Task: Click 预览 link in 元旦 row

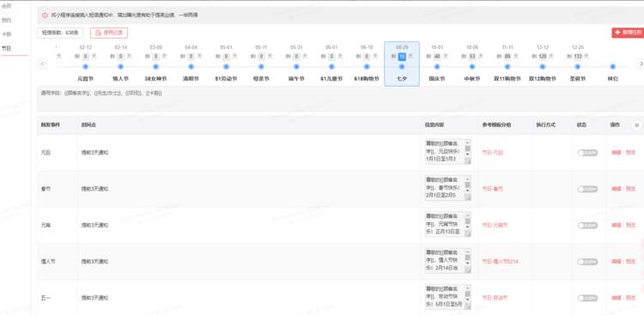Action: (630, 153)
